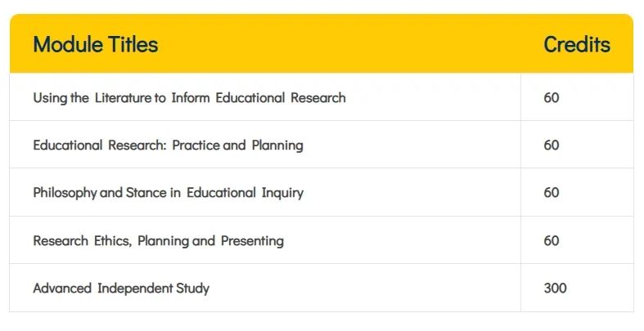644x331 pixels.
Task: Select Philosophy and Stance in Educational Inquiry
Action: (x=168, y=193)
